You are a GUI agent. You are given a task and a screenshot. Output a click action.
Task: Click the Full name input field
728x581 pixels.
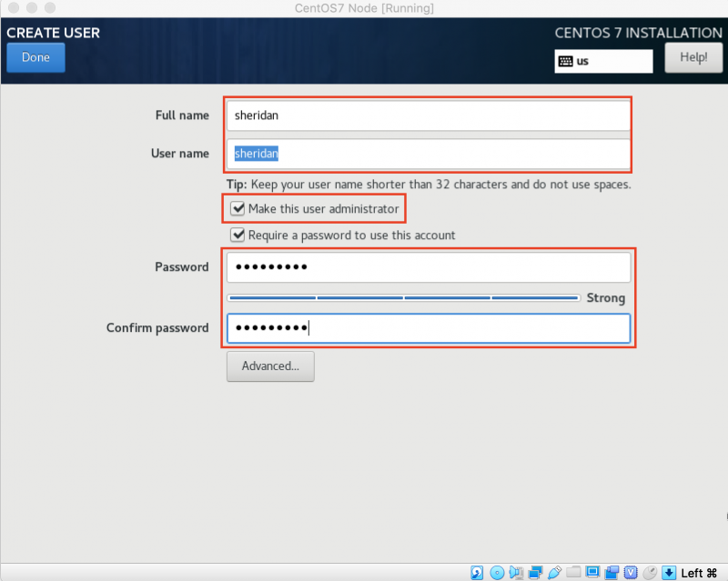click(429, 115)
